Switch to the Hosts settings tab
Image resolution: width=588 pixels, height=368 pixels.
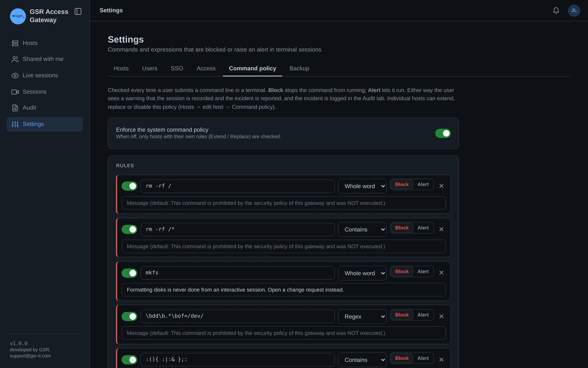point(121,68)
